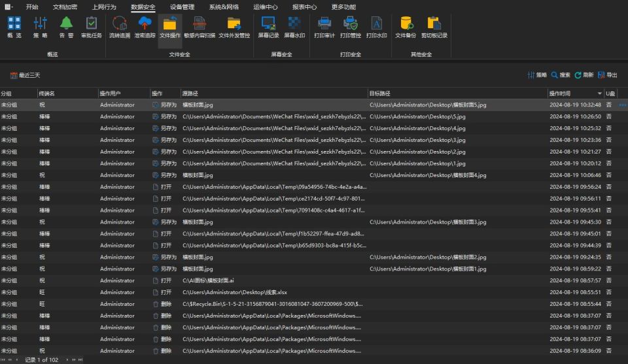Screen dimensions: 628x364
Task: Switch to the 开始 tab
Action: [x=32, y=7]
